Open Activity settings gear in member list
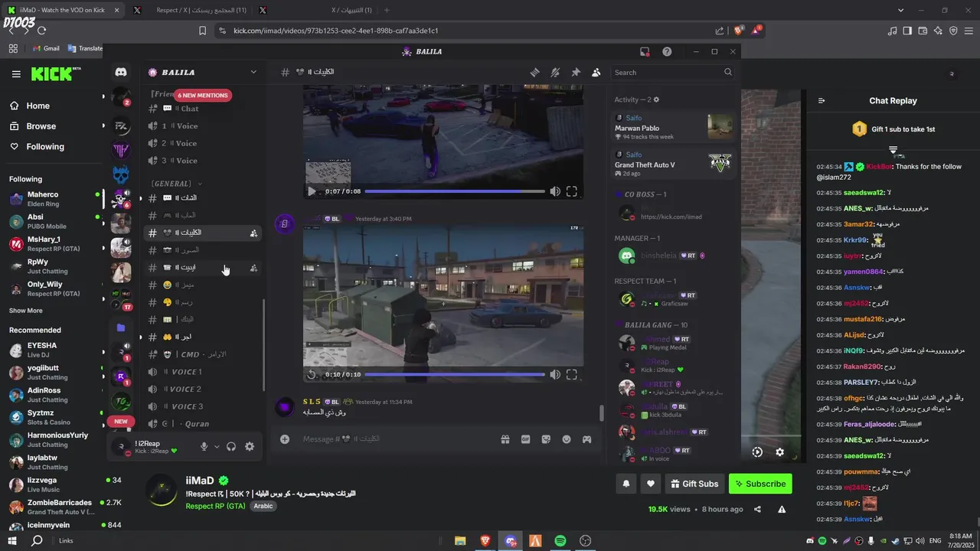The height and width of the screenshot is (551, 980). pyautogui.click(x=656, y=99)
